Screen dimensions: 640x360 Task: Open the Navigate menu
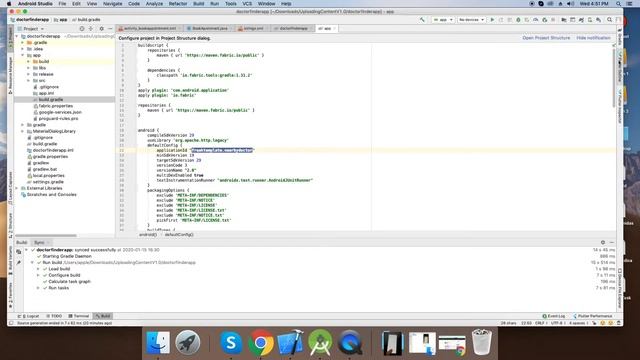[112, 4]
